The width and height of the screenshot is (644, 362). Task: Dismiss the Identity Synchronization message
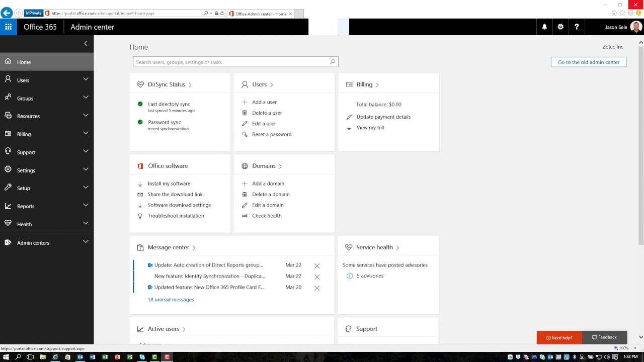coord(317,277)
